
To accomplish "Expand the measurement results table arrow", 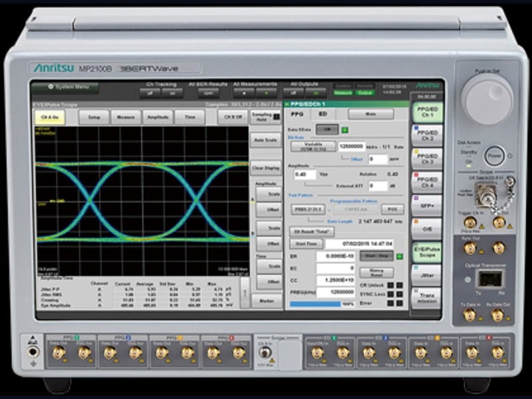I will (245, 293).
